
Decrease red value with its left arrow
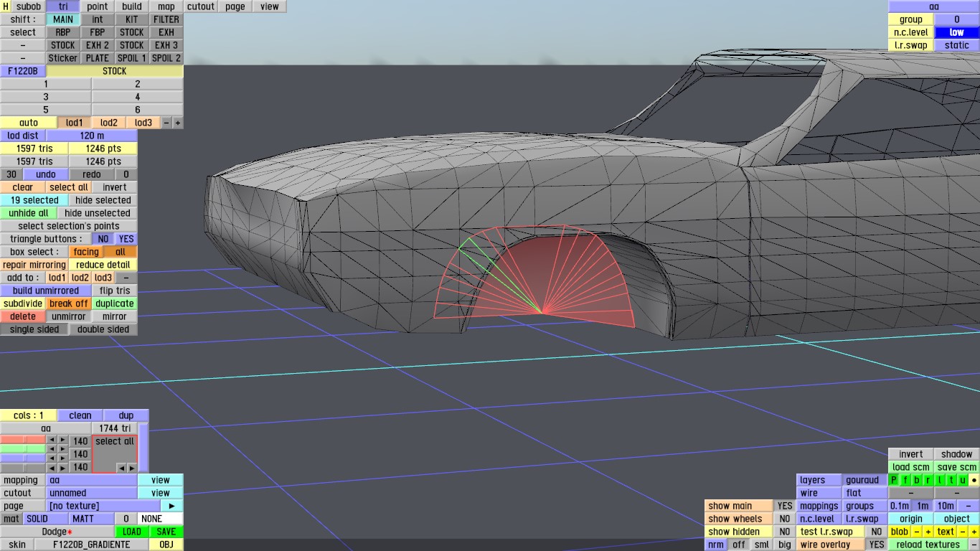pyautogui.click(x=52, y=440)
